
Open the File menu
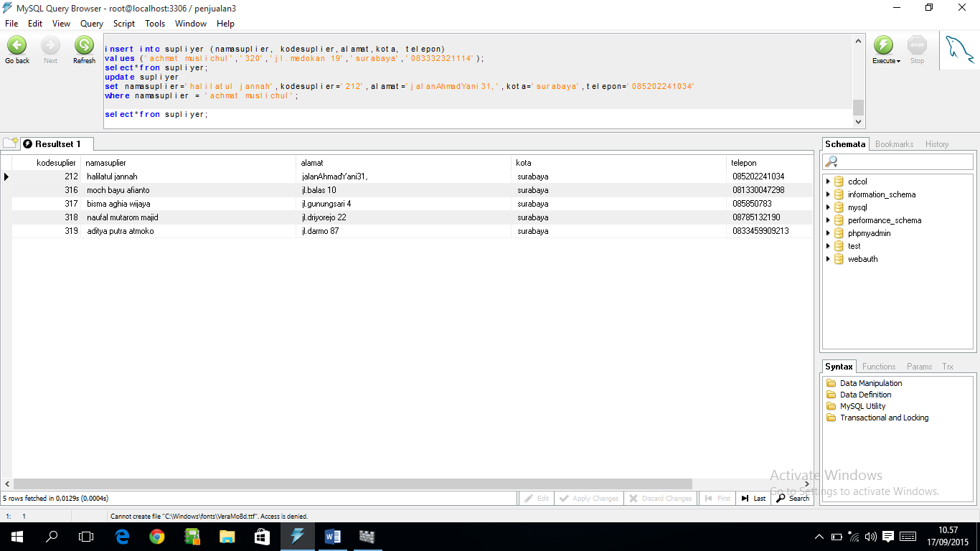(x=11, y=23)
